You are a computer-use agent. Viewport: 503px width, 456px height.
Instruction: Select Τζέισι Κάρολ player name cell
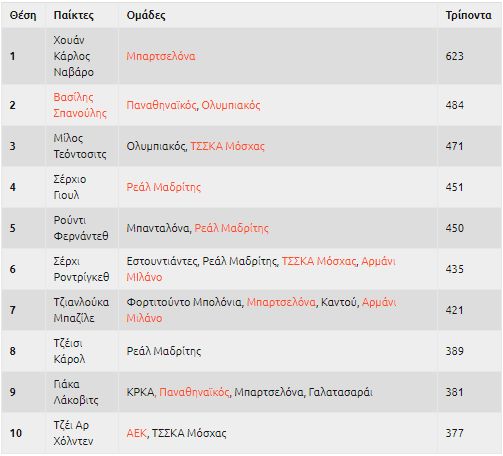(x=81, y=351)
